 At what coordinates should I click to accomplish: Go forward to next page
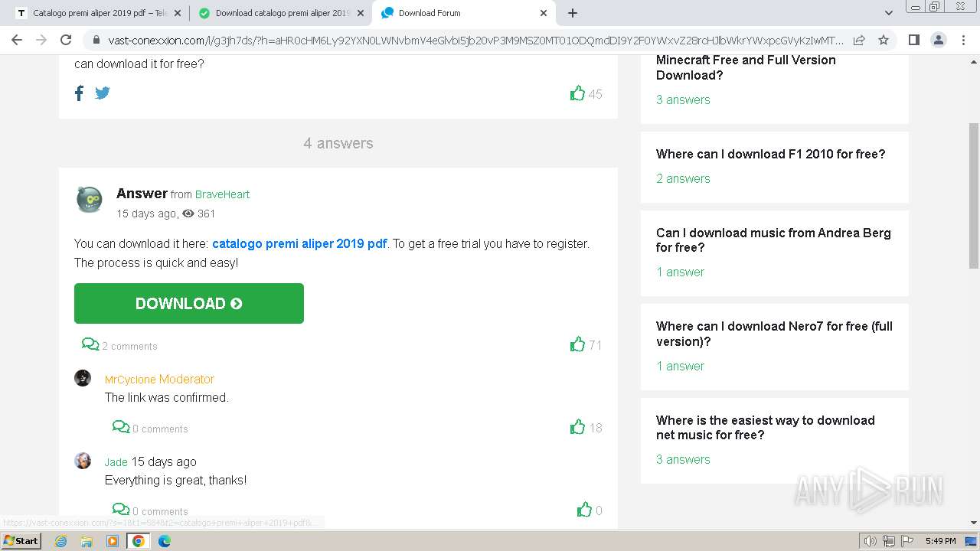(x=41, y=40)
